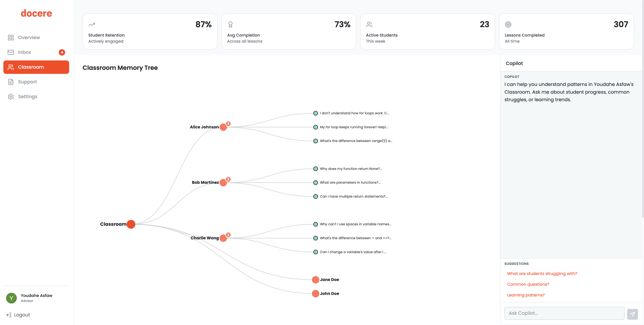The image size is (644, 325).
Task: Select 'What are students struggling with?' suggestion
Action: point(542,273)
